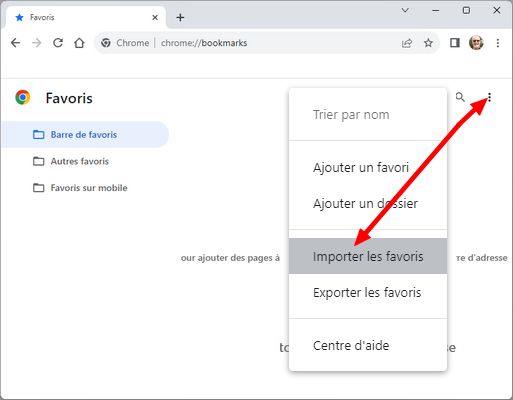Select the Favoris browser tab
This screenshot has height=400, width=513.
click(86, 17)
